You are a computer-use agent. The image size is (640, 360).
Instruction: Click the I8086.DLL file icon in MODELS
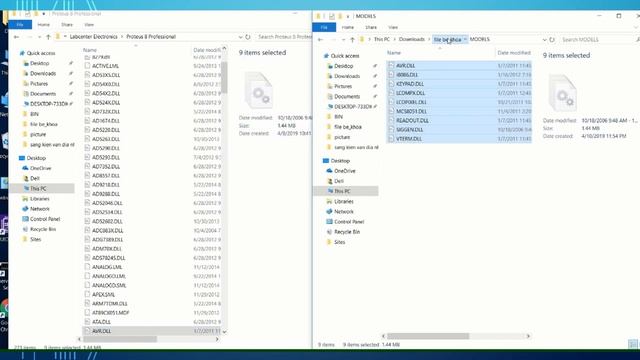391,75
